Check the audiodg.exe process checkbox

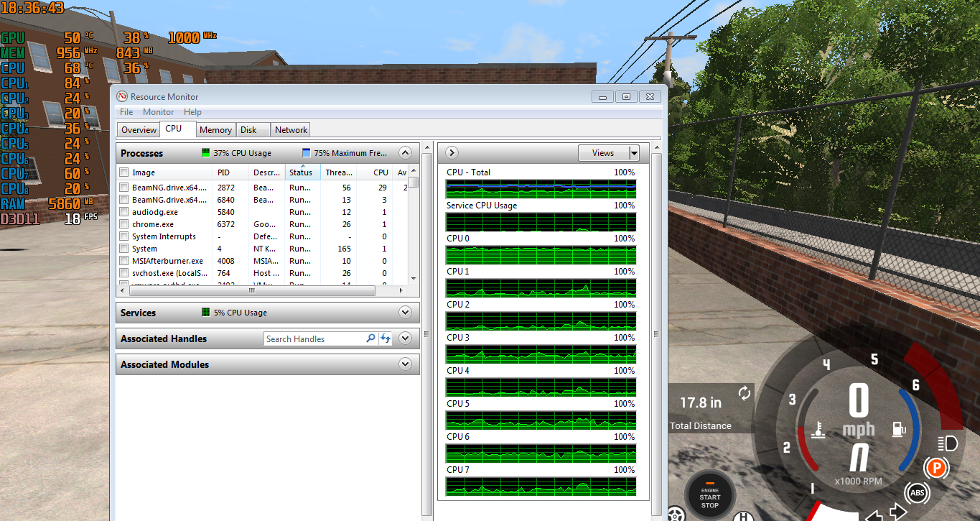[x=124, y=212]
